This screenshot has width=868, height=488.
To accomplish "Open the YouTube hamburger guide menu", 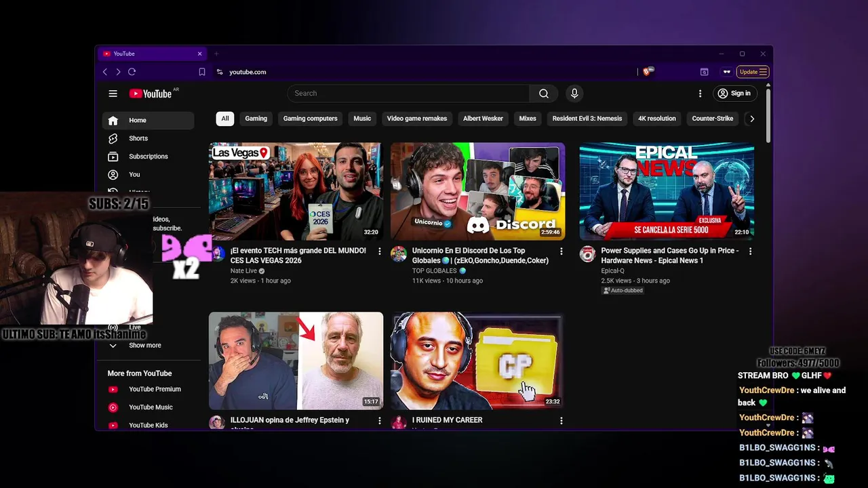I will (x=113, y=94).
